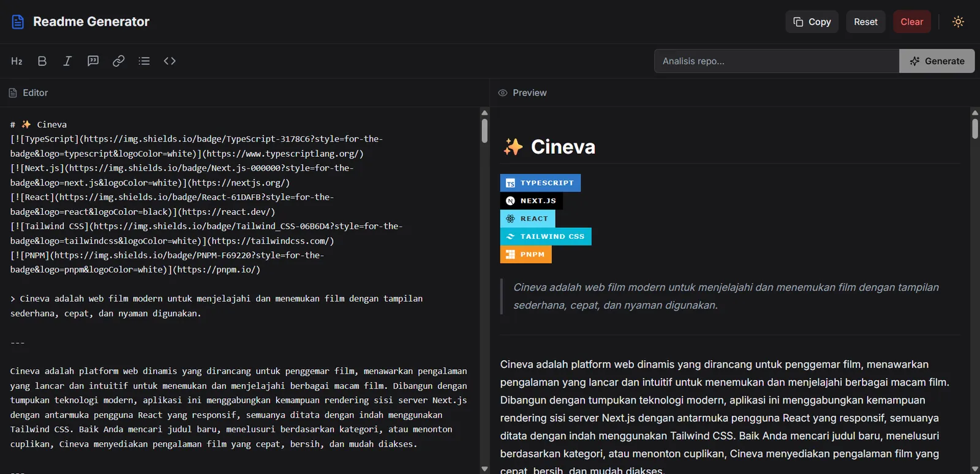Click the editor line starting '> Cineva adalah web film'
Screen dimensions: 980x474
[x=216, y=306]
